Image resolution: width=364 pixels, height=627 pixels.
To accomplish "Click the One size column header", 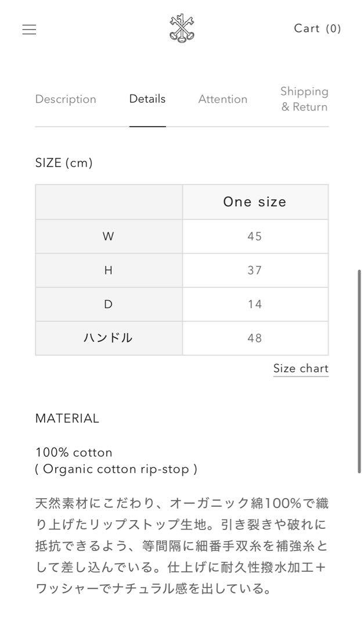I will [x=255, y=202].
